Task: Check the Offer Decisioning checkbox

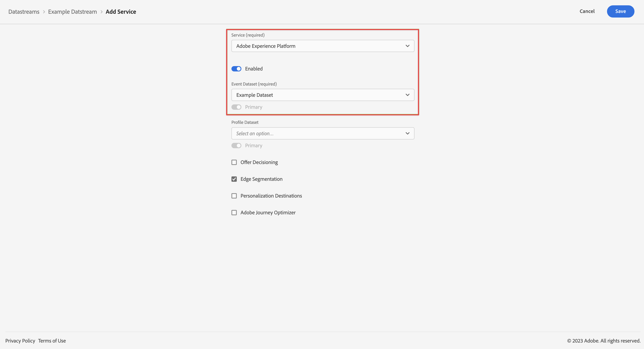Action: pyautogui.click(x=234, y=162)
